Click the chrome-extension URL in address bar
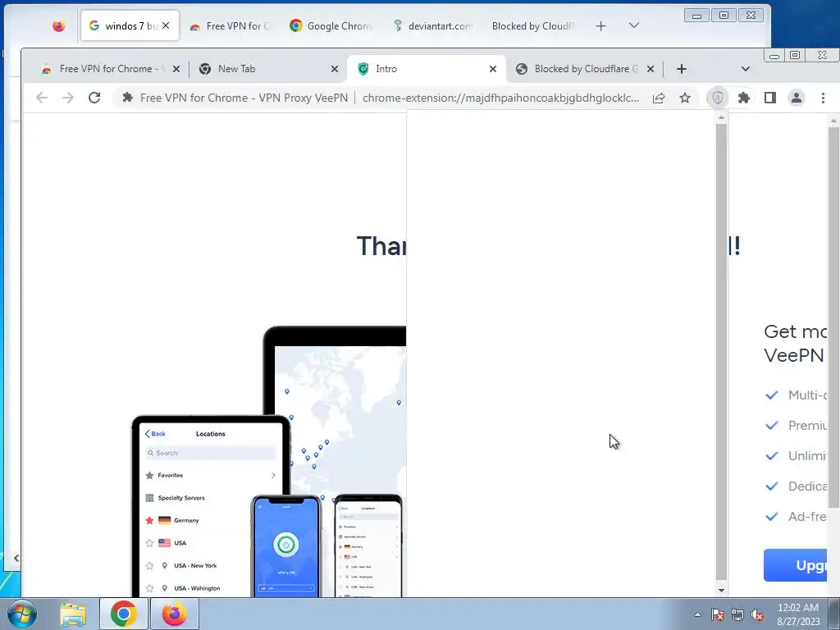840x630 pixels. coord(500,98)
